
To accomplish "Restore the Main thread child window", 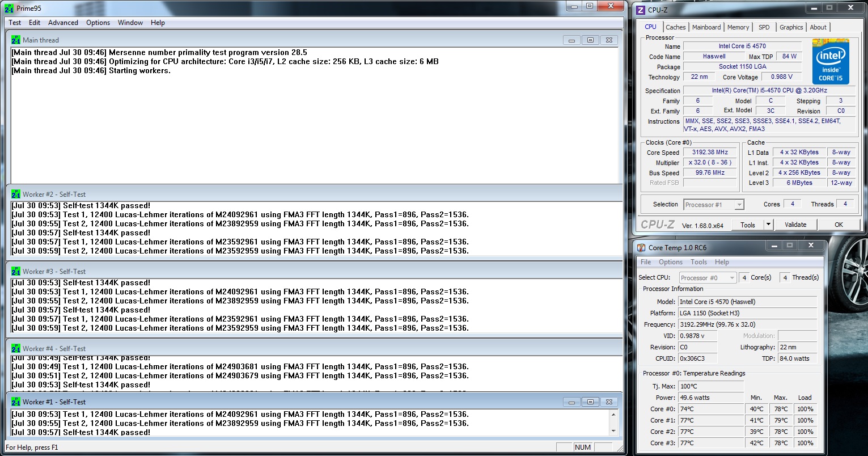I will (590, 40).
